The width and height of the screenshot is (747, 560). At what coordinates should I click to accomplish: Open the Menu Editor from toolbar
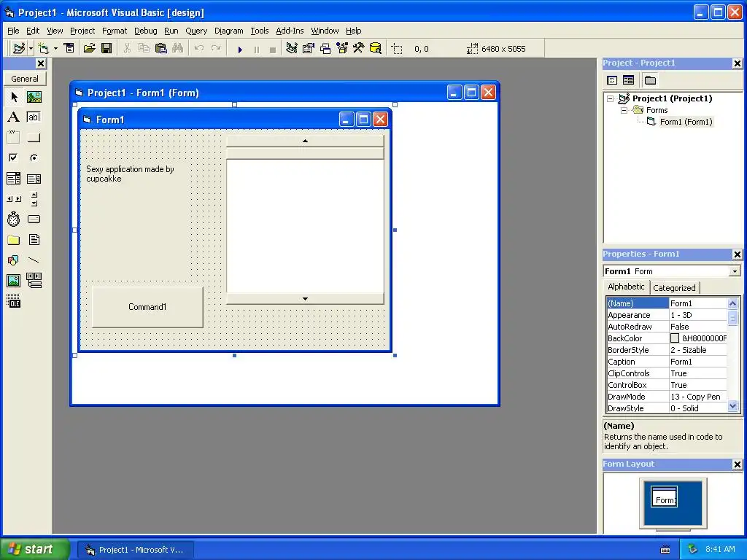pyautogui.click(x=69, y=49)
